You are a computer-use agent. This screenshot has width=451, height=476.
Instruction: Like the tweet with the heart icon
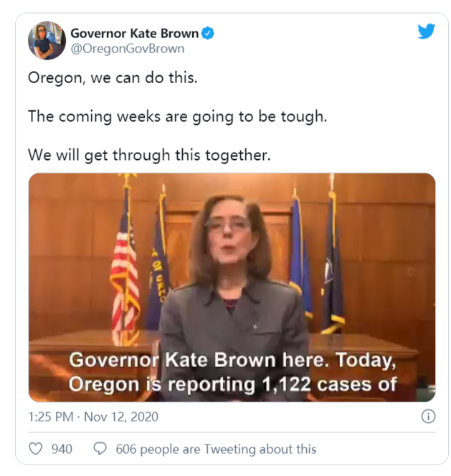click(36, 449)
